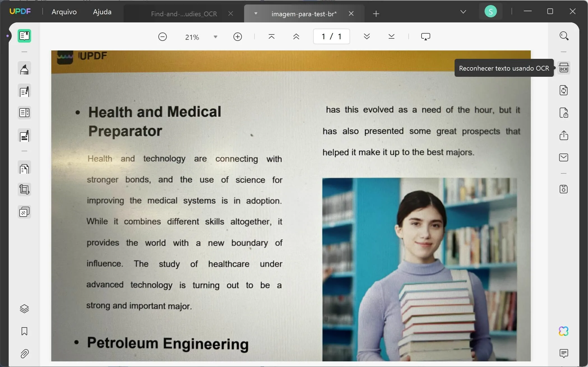Open the Protect PDF tool
Viewport: 588px width, 367px height.
point(564,113)
